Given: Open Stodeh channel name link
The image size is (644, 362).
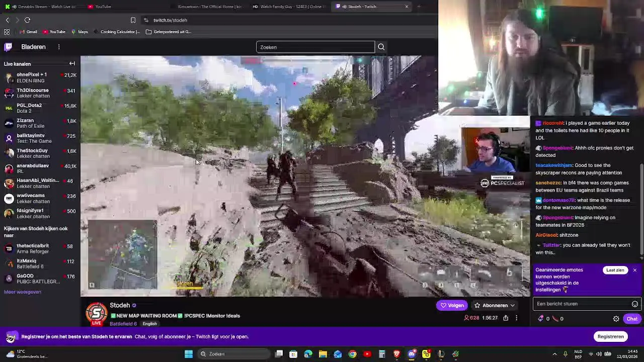Looking at the screenshot, I should [120, 305].
